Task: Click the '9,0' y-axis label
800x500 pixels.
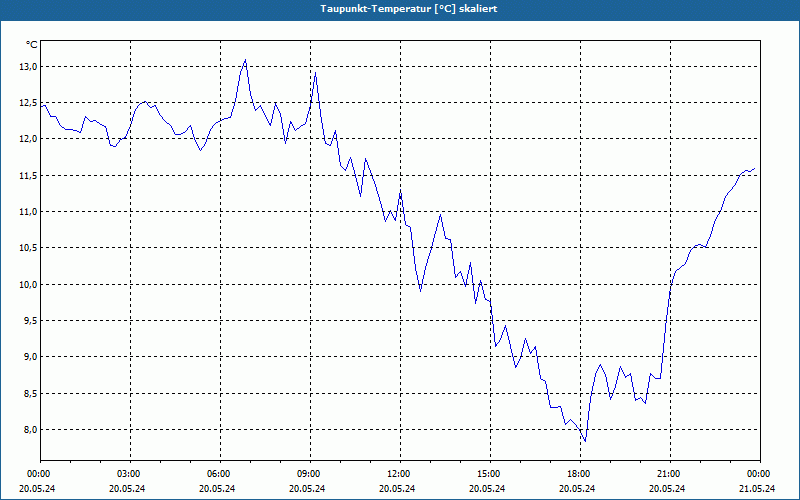Action: [30, 357]
